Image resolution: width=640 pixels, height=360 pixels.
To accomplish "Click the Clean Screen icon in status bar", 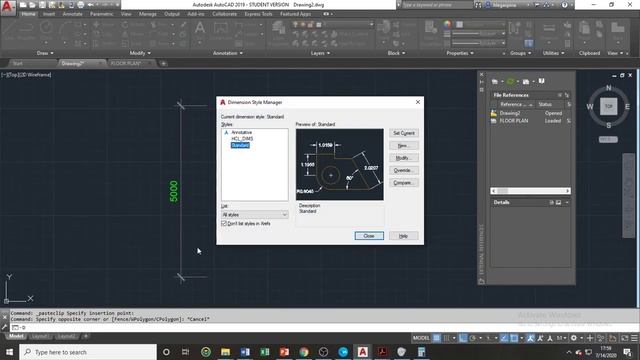I will (x=624, y=338).
